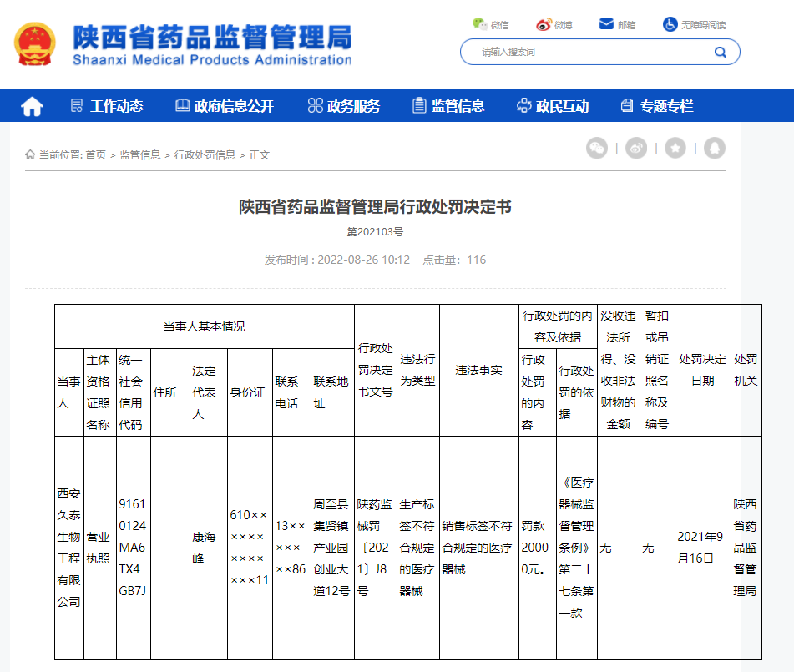Click decision number 陕药监械罚 cell
Viewport: 794px width, 672px height.
coord(375,548)
